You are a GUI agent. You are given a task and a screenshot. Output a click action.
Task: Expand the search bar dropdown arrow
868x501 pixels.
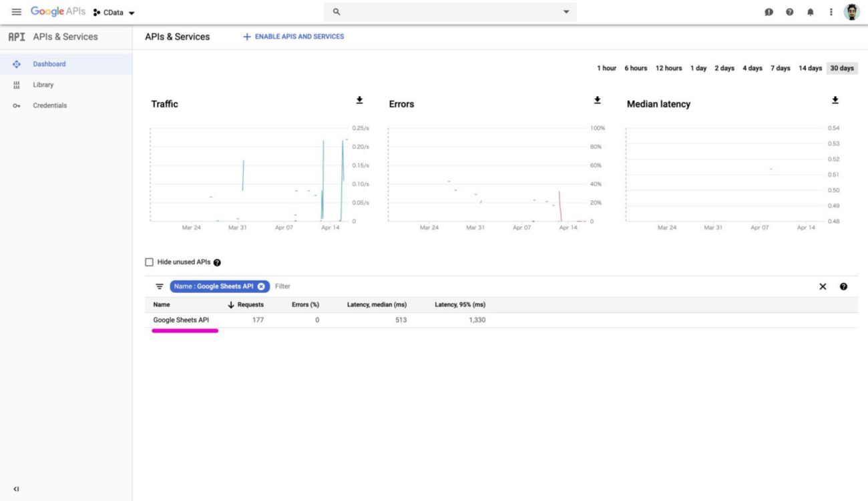[566, 12]
